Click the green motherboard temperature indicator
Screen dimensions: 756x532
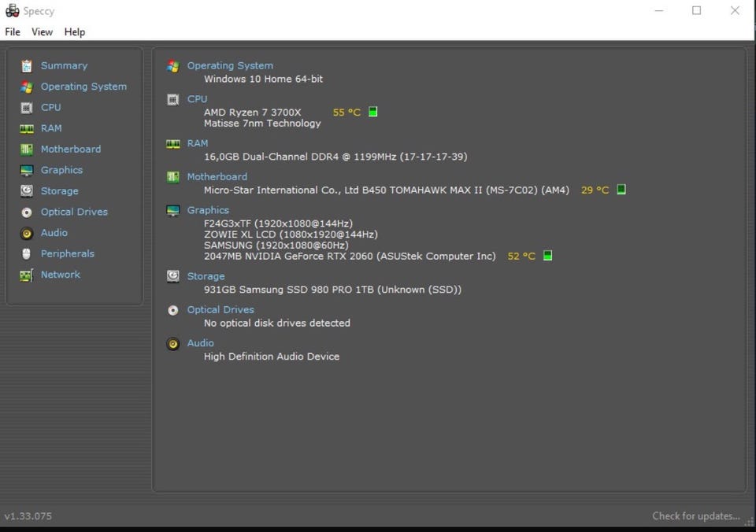click(621, 190)
